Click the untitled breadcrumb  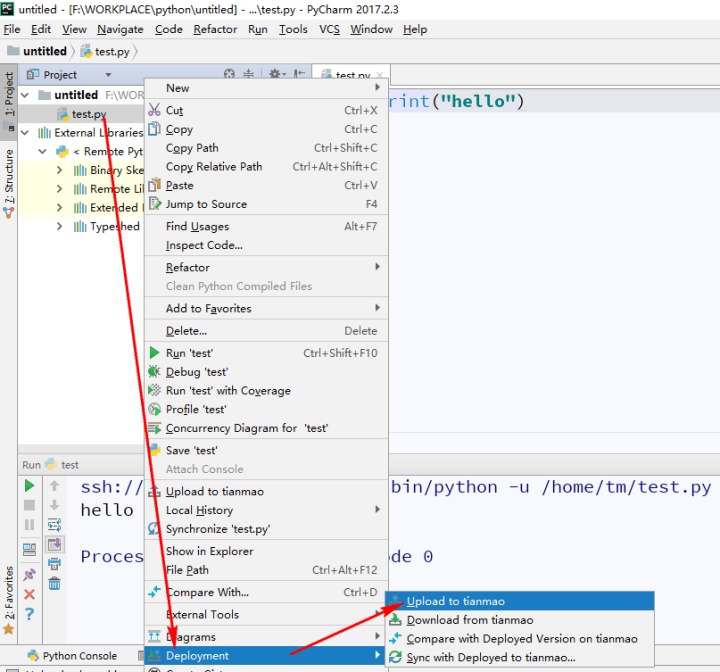(x=38, y=51)
